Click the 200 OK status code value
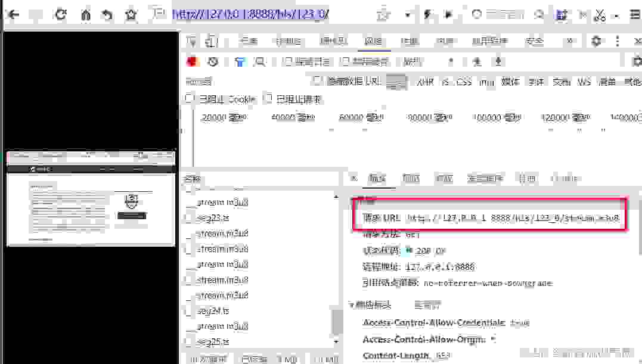642x364 pixels. pos(430,250)
